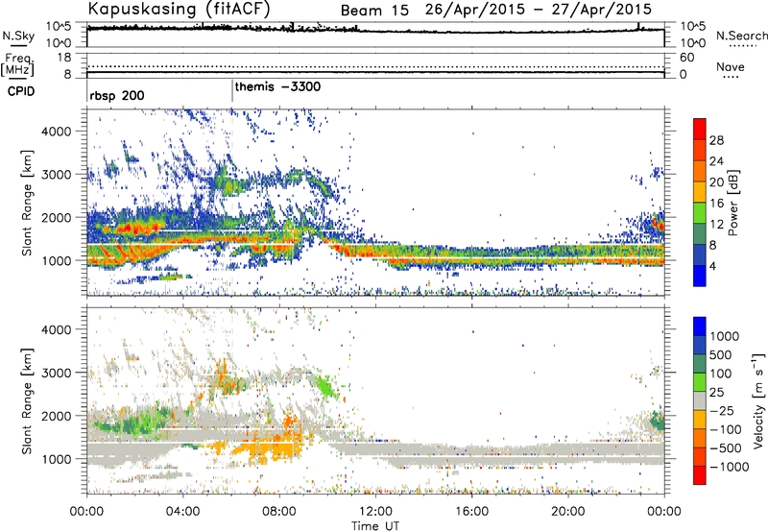The image size is (768, 532).
Task: Click the '28' value on Power colorbar
Action: [x=716, y=140]
